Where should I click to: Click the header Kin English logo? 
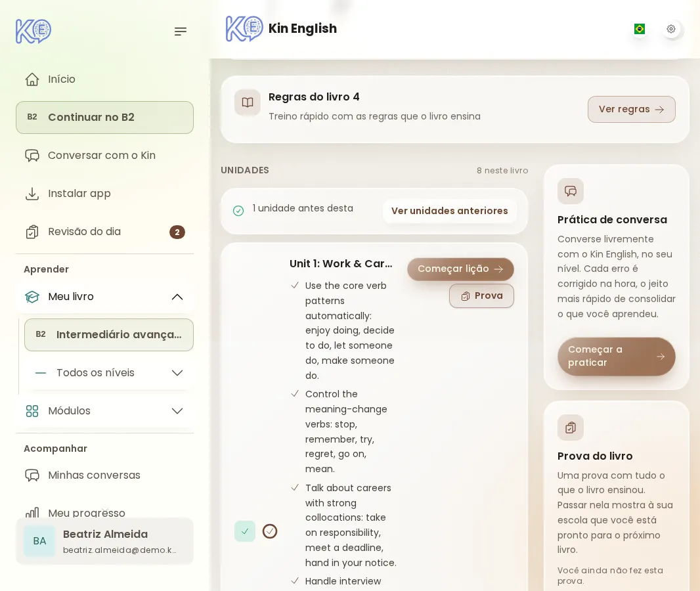(244, 29)
